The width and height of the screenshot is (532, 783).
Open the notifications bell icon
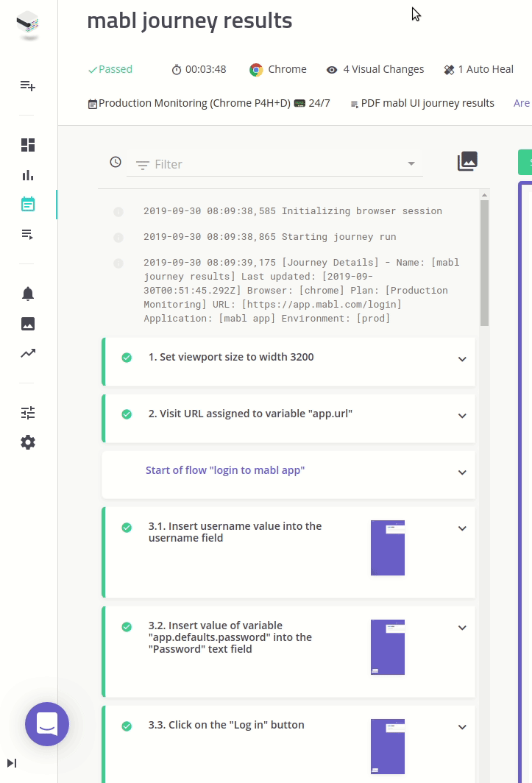point(28,294)
